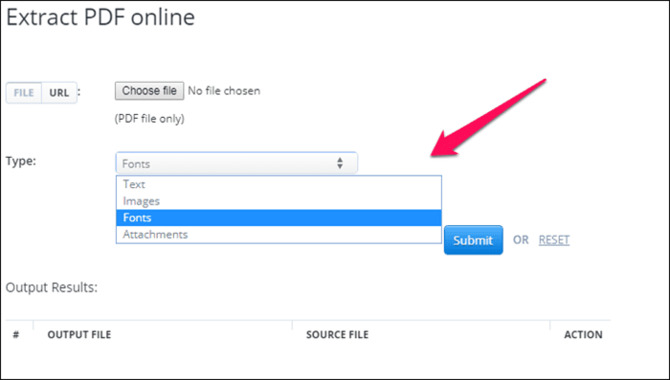
Task: Submit the extraction form
Action: click(x=473, y=240)
